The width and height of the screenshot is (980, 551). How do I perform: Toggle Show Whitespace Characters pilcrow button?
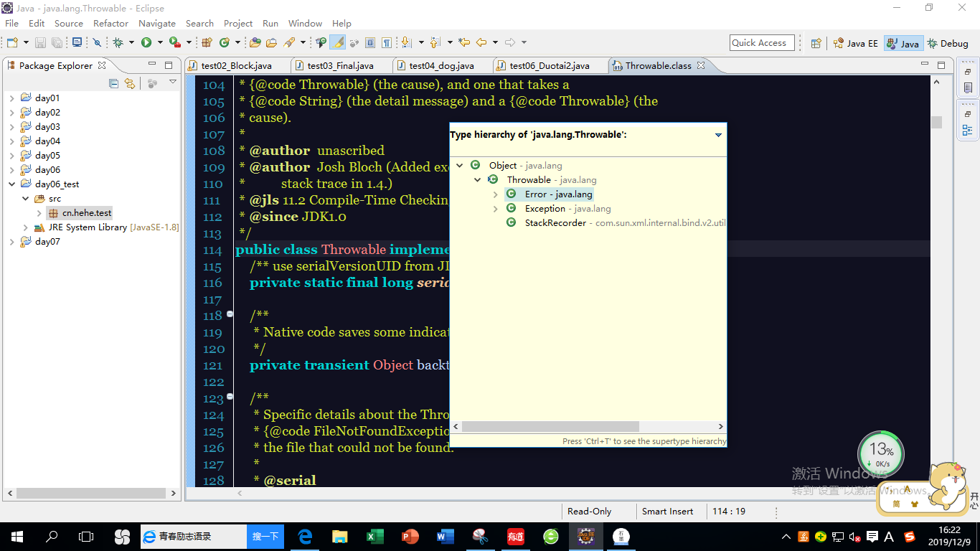(x=387, y=43)
